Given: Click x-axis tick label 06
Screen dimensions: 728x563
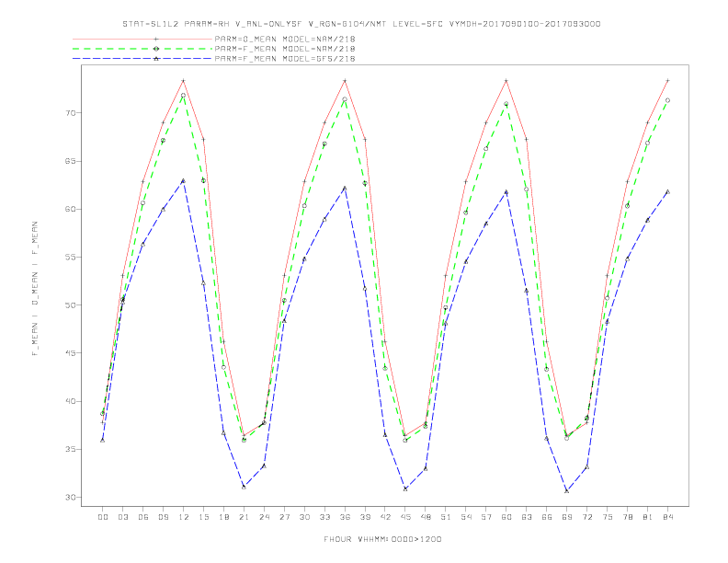Looking at the screenshot, I should click(x=143, y=517).
